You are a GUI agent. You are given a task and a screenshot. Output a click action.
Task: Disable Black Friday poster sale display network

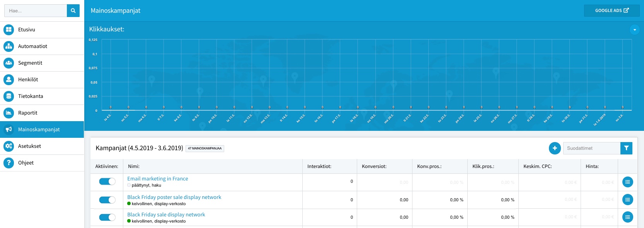pos(107,200)
